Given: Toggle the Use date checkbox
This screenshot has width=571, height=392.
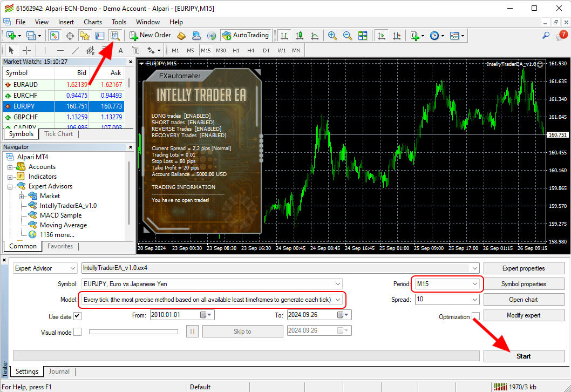Looking at the screenshot, I should [x=77, y=316].
